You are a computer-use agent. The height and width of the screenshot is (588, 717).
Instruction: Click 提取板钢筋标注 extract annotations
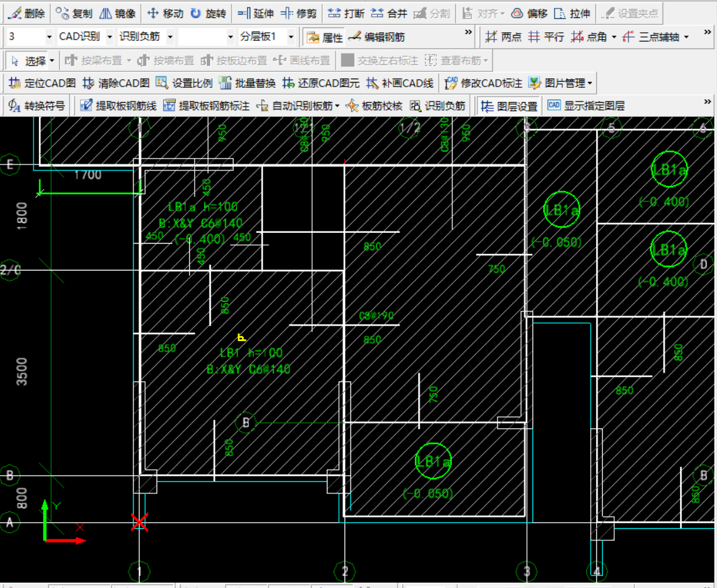click(206, 105)
